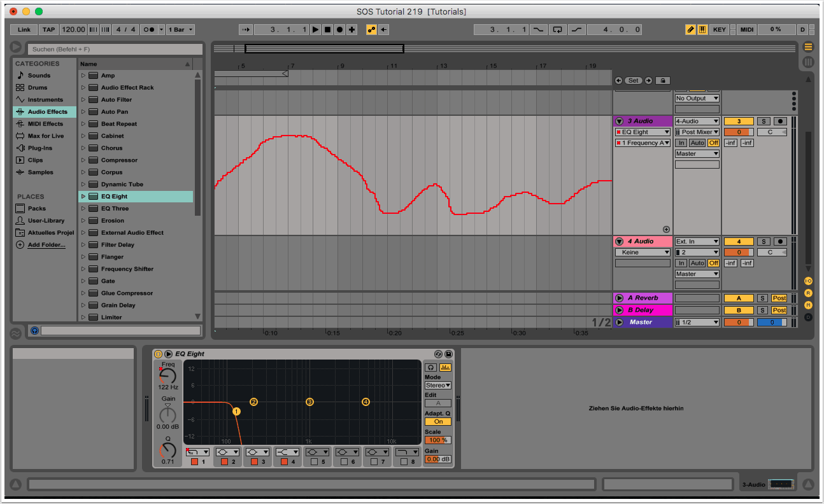The height and width of the screenshot is (504, 824).
Task: Click the Add Folder link
Action: pos(46,245)
